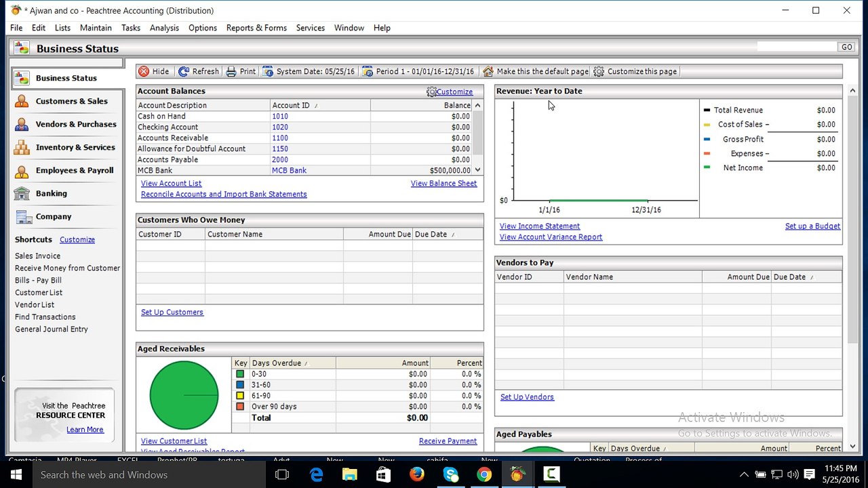This screenshot has width=868, height=488.
Task: Make this the default page
Action: click(x=535, y=71)
